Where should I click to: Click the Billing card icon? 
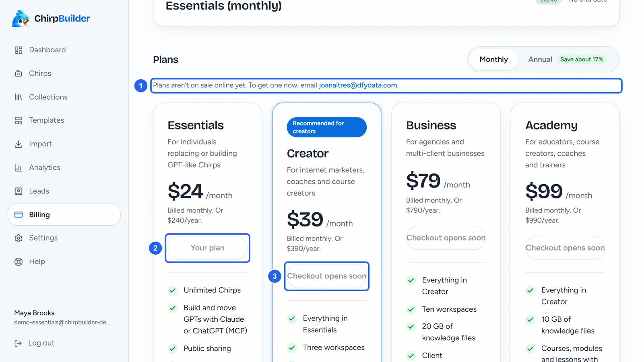pos(19,215)
